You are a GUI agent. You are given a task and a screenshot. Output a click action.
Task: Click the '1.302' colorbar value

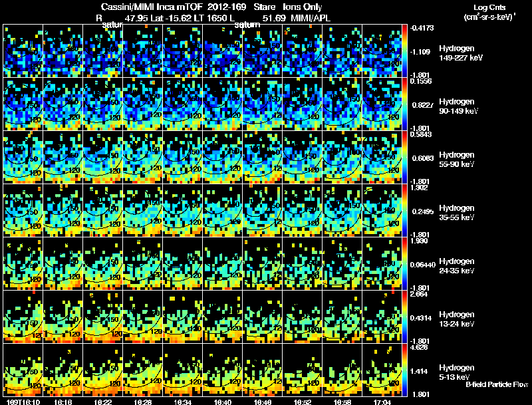point(419,188)
